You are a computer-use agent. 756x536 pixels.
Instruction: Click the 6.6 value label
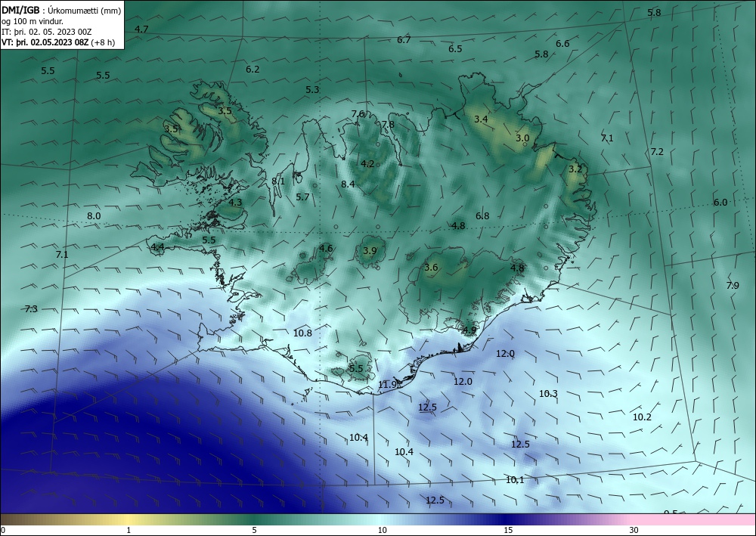click(562, 43)
